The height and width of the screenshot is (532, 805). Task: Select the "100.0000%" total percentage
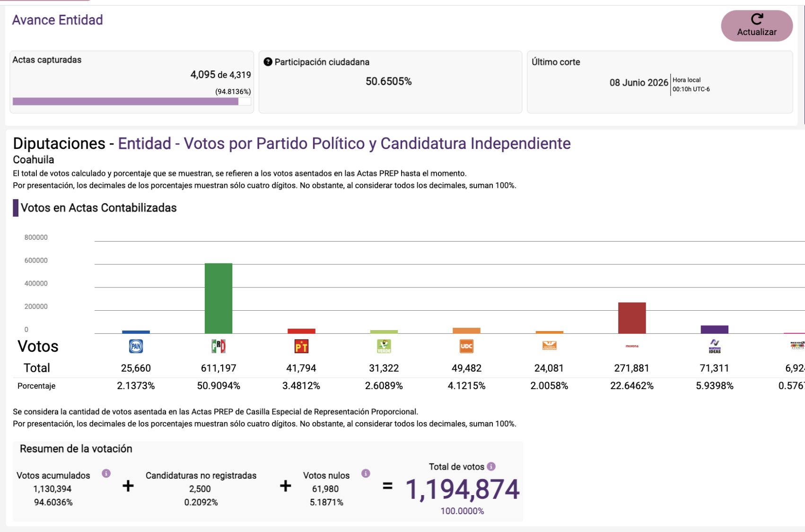(x=462, y=511)
